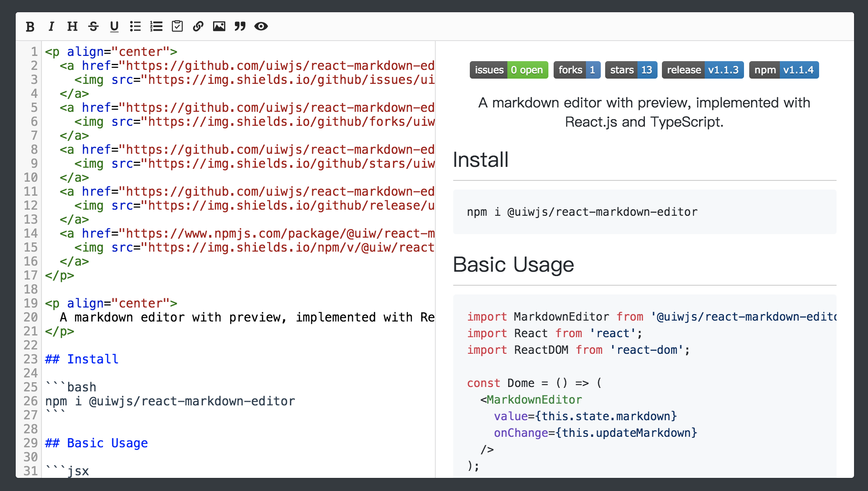Click line number 19 in the gutter

coord(31,303)
